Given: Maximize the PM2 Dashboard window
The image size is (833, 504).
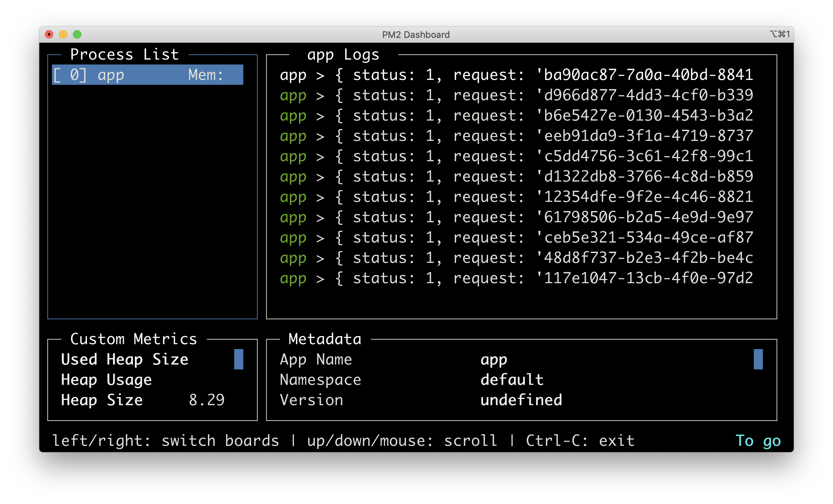Looking at the screenshot, I should coord(77,34).
